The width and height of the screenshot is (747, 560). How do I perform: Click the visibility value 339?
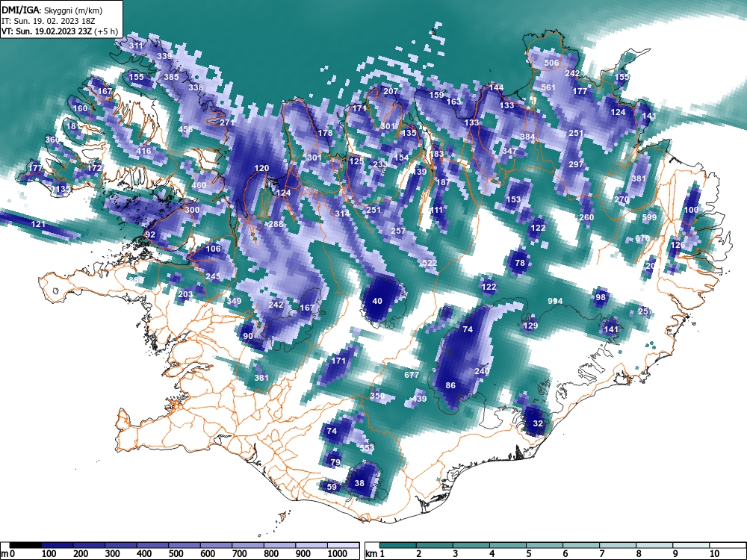(164, 56)
